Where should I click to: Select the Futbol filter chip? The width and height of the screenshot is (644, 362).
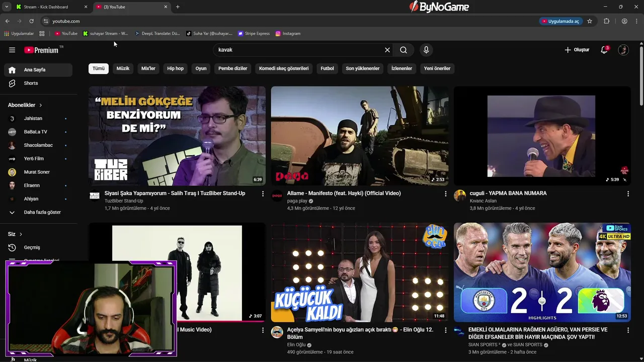click(x=327, y=68)
